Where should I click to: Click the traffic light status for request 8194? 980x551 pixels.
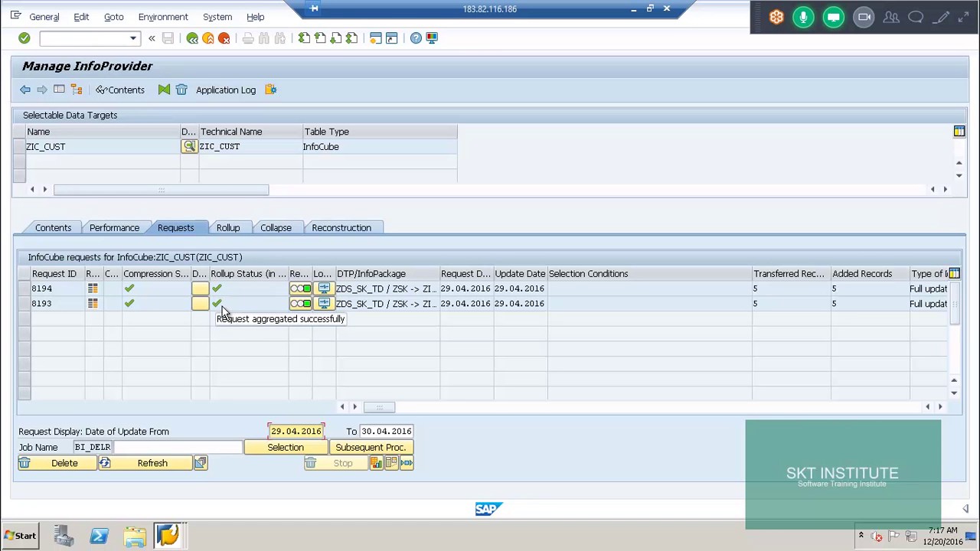pyautogui.click(x=300, y=289)
